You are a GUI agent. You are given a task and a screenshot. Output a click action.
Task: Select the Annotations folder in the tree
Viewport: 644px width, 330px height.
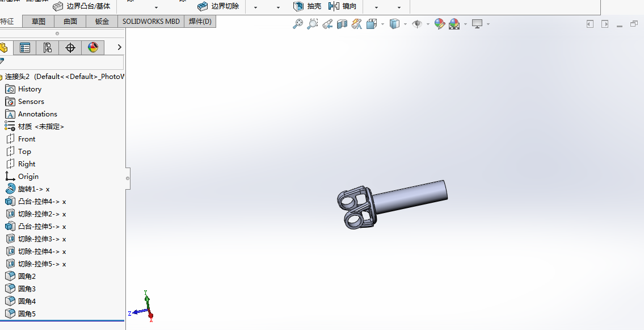coord(31,114)
